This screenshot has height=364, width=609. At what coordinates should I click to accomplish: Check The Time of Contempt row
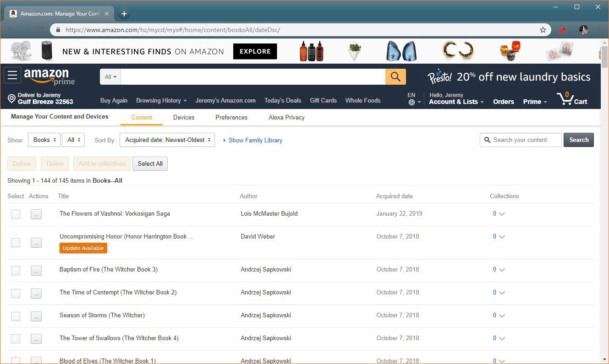click(x=16, y=293)
